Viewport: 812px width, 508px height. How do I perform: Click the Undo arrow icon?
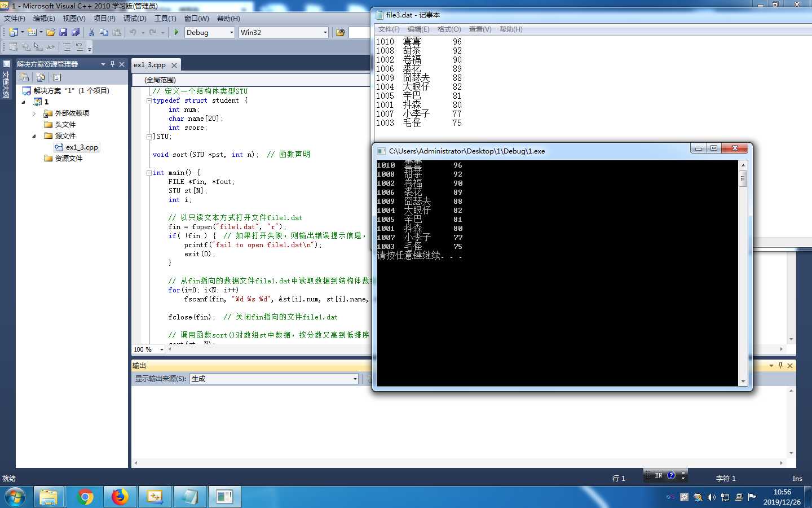(133, 33)
